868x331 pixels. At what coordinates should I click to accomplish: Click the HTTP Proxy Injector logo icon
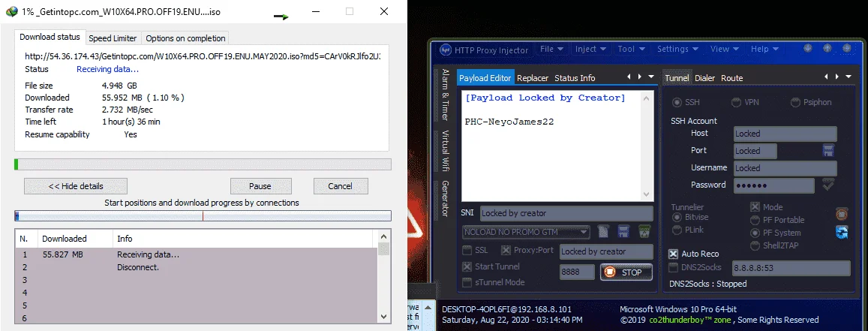coord(446,50)
